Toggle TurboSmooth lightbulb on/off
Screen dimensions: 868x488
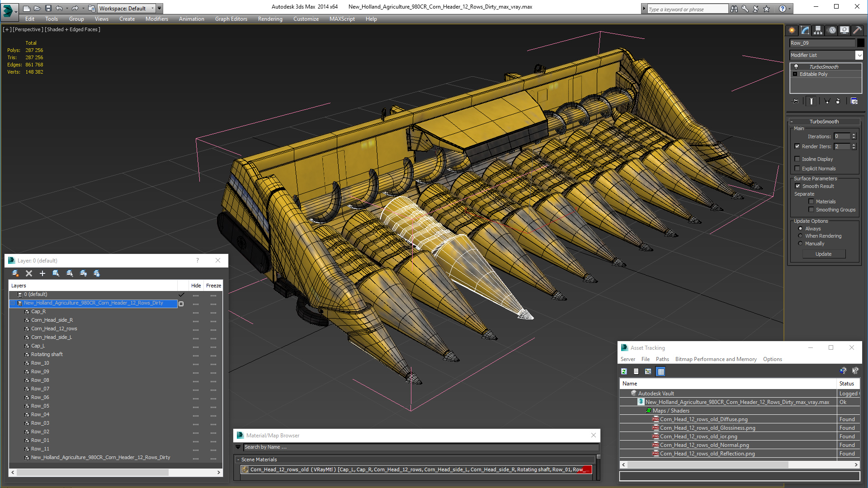point(796,66)
